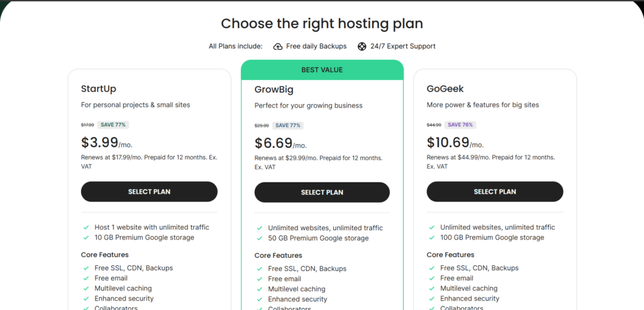The height and width of the screenshot is (310, 644).
Task: Select the StartUp plan
Action: [x=149, y=192]
